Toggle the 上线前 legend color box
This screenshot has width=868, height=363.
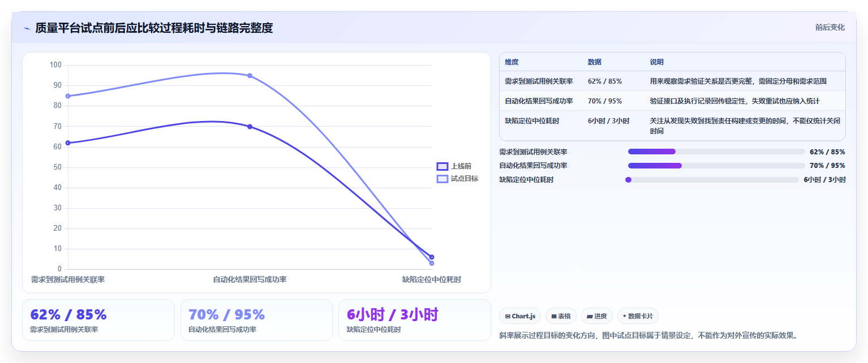tap(442, 166)
